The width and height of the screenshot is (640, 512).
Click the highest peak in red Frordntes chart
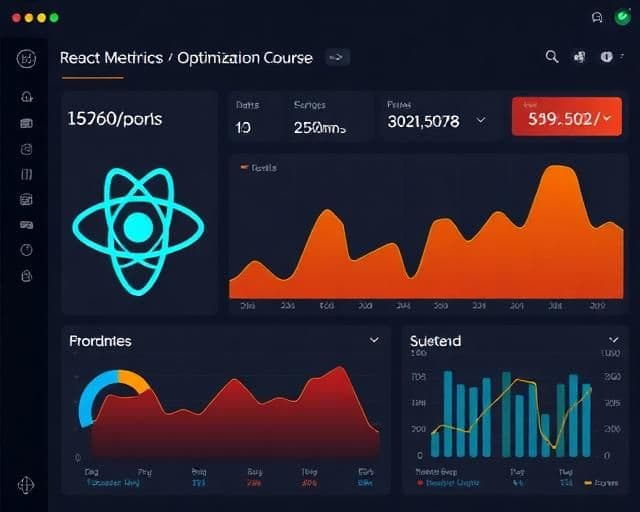pyautogui.click(x=340, y=368)
